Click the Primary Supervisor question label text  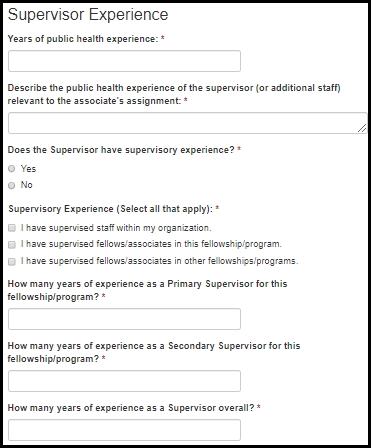[147, 290]
